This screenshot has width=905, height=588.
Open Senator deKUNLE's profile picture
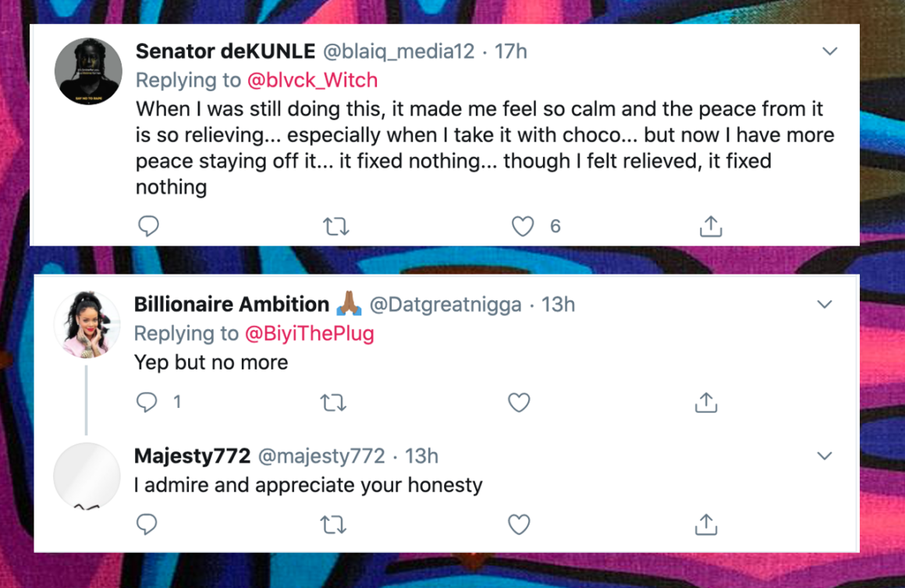pyautogui.click(x=88, y=72)
